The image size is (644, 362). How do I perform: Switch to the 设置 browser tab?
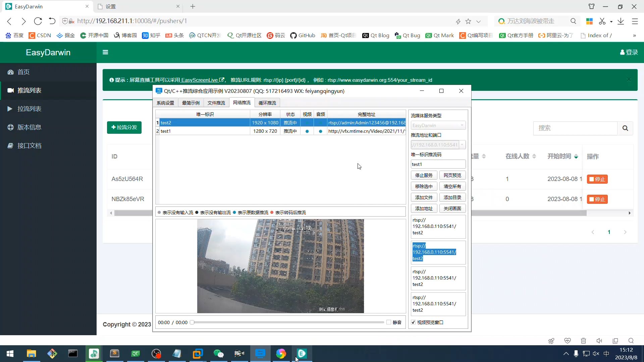[x=139, y=6]
